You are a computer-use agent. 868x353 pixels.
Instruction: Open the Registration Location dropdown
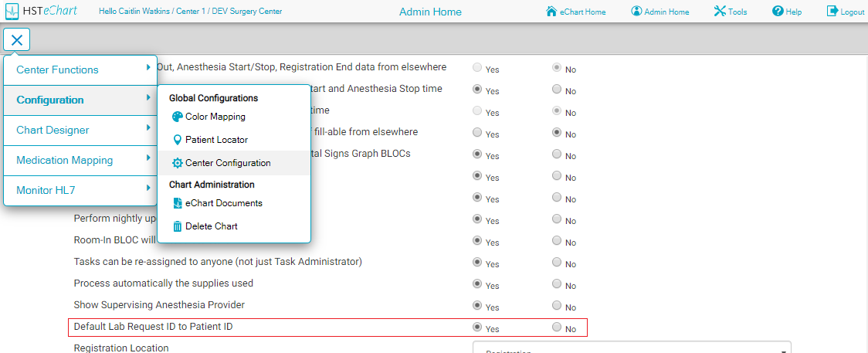pos(632,348)
